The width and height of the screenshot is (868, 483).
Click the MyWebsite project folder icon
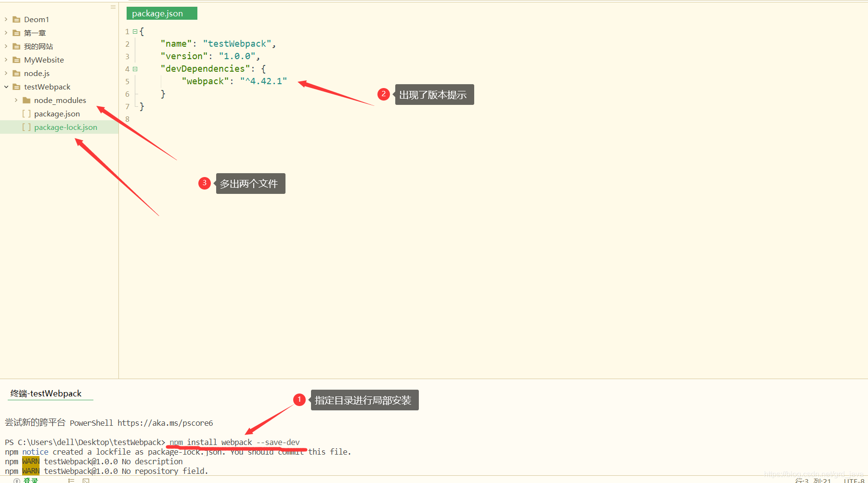tap(16, 60)
